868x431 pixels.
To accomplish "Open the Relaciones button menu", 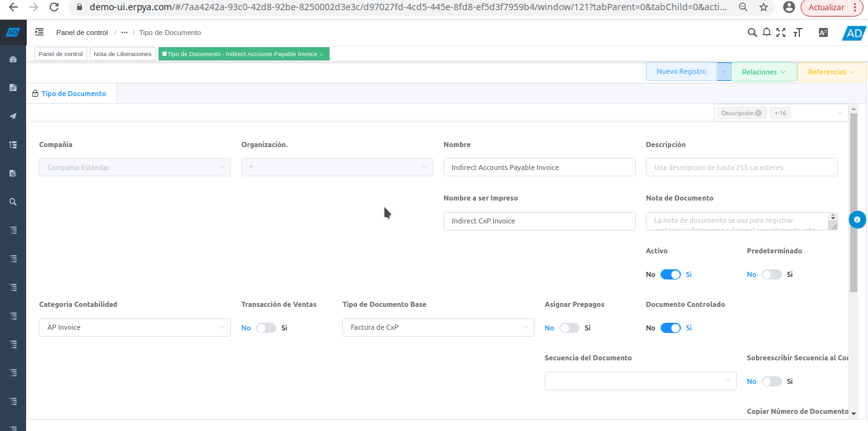I will coord(764,72).
